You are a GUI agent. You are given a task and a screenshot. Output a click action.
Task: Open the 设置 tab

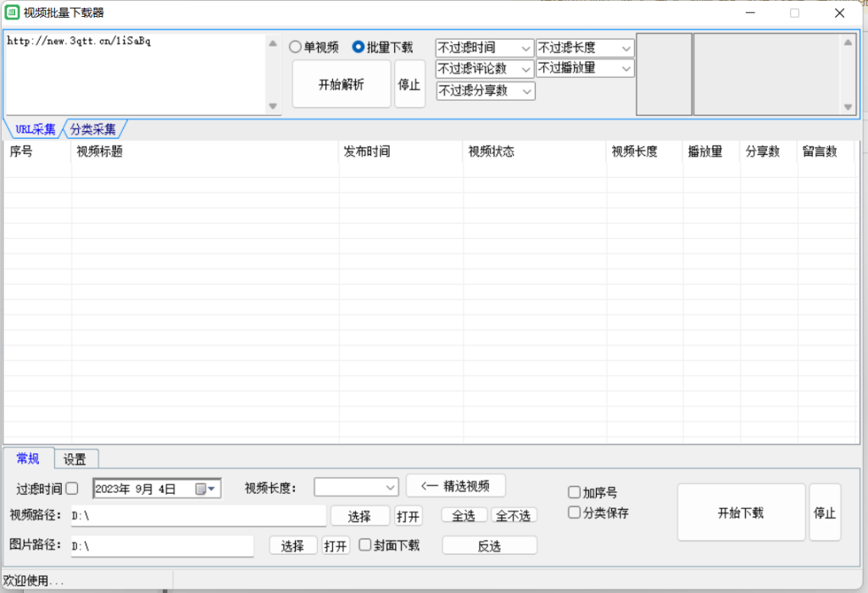(x=75, y=459)
